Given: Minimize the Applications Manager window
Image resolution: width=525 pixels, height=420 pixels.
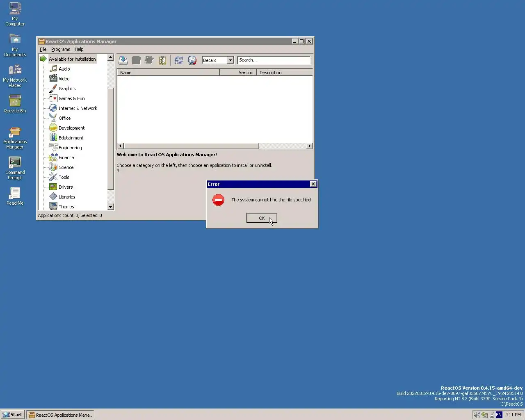Looking at the screenshot, I should (x=295, y=41).
